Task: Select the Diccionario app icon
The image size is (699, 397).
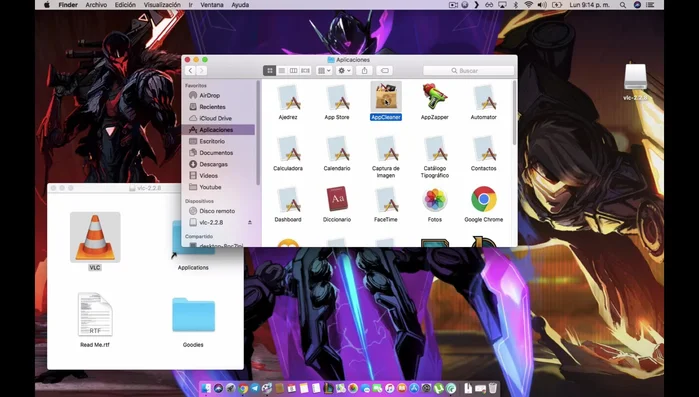Action: click(337, 199)
